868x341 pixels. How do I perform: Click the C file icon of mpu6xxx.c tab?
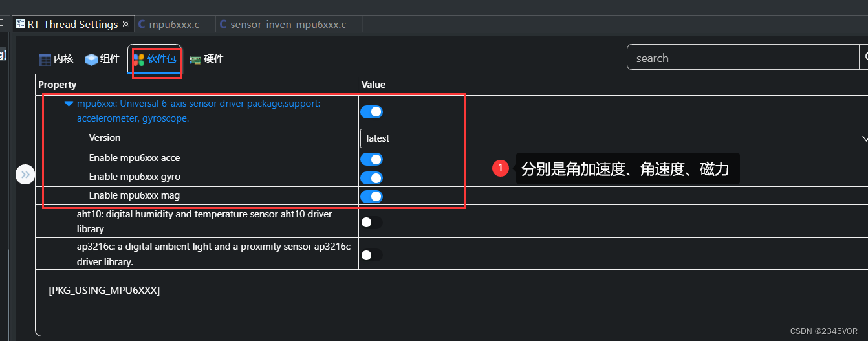coord(142,25)
